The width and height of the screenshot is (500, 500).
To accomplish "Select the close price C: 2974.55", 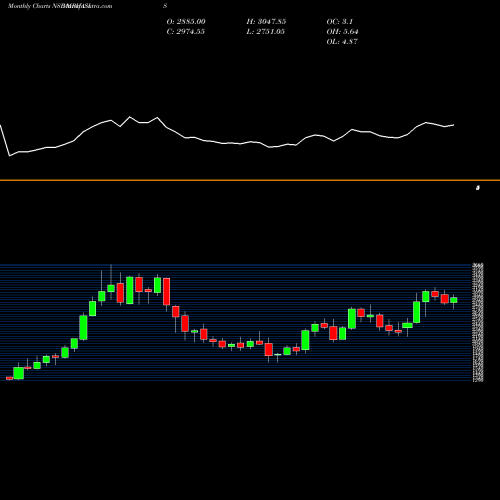I will [x=186, y=32].
